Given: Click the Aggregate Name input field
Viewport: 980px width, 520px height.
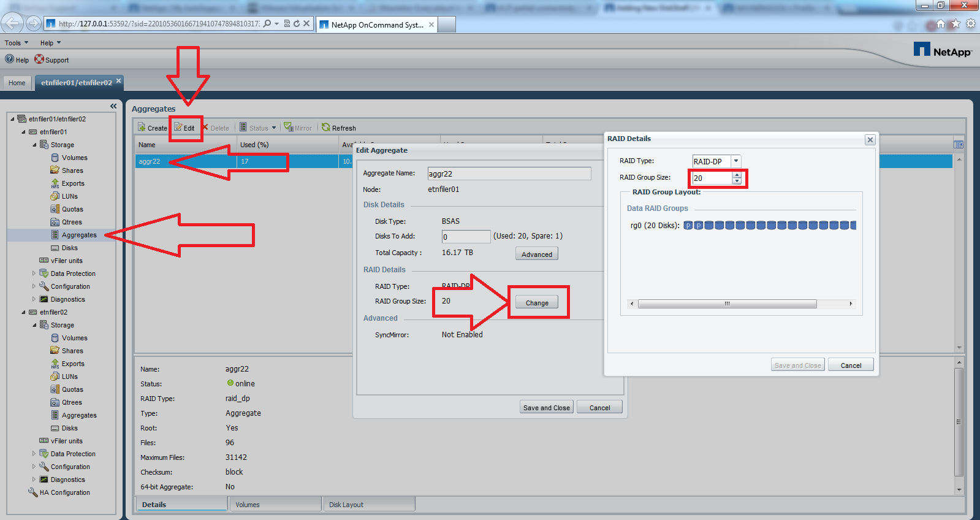Looking at the screenshot, I should [509, 174].
